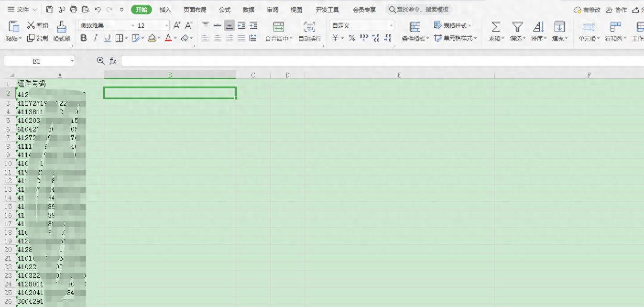Click the percent style icon
Screen dimensions: 644x307
coord(351,38)
